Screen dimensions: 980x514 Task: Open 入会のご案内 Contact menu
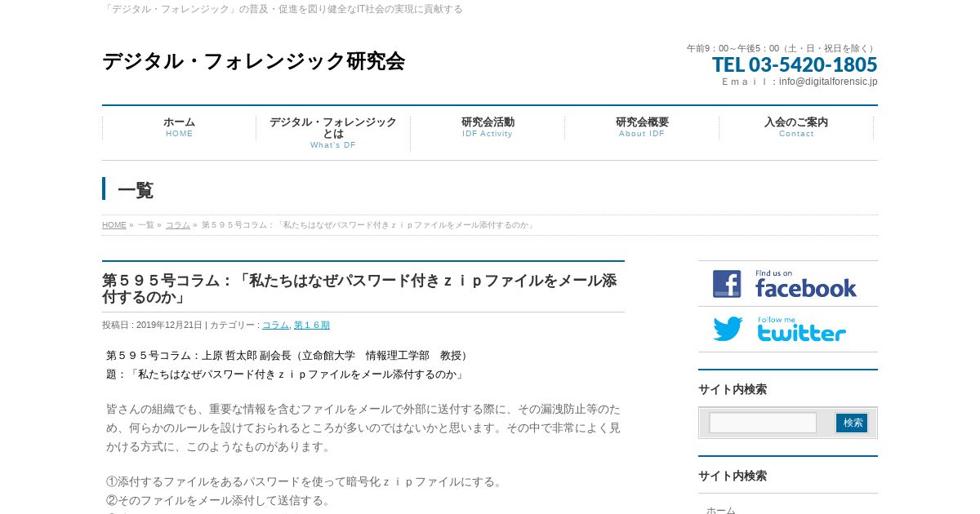click(x=796, y=127)
